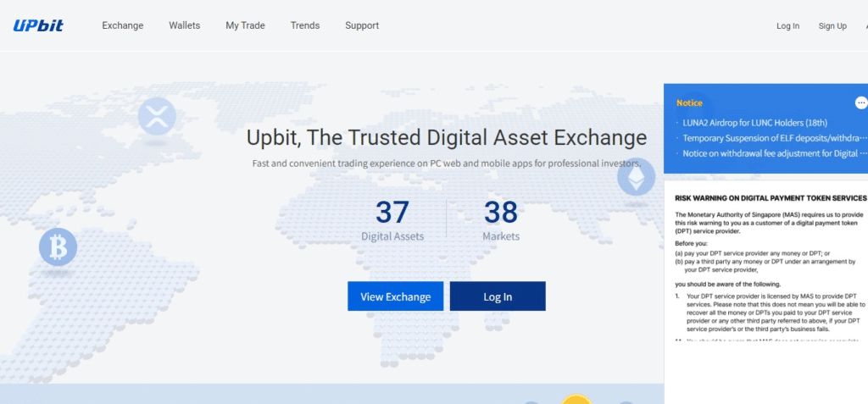Open the Exchange menu item
The height and width of the screenshot is (404, 868).
[123, 25]
